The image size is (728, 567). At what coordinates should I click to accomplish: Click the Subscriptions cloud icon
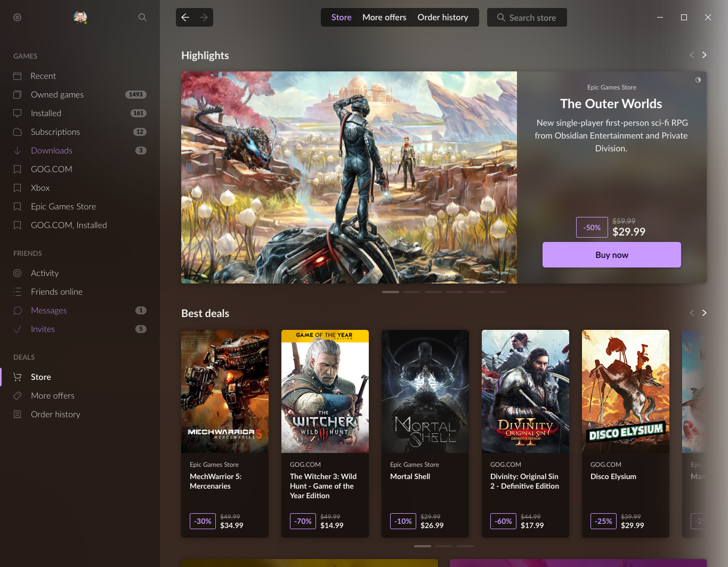coord(17,132)
